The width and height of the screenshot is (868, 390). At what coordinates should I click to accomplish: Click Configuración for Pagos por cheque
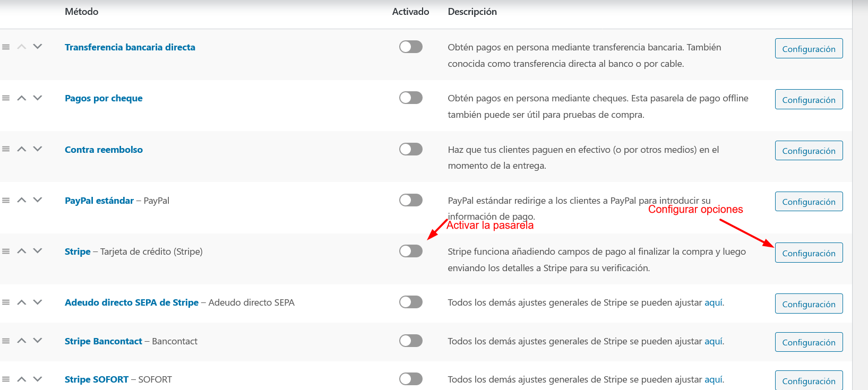click(809, 99)
